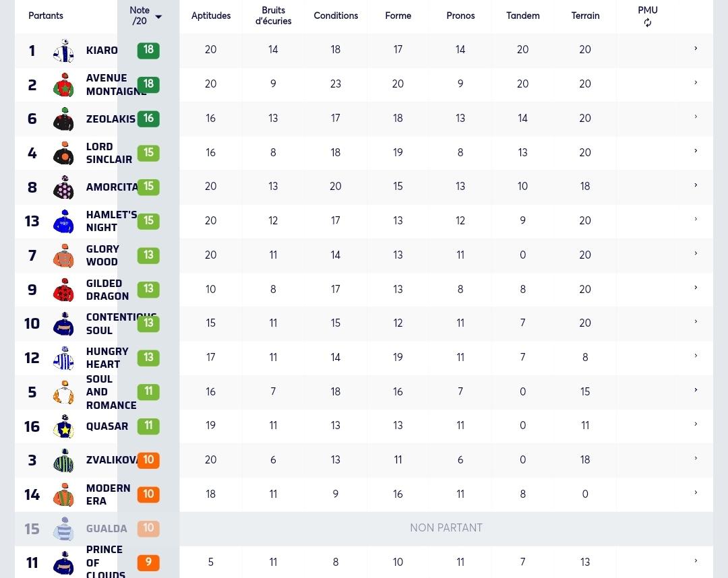Click Hungry Heart's striped blue silk icon
The width and height of the screenshot is (728, 578).
(63, 358)
